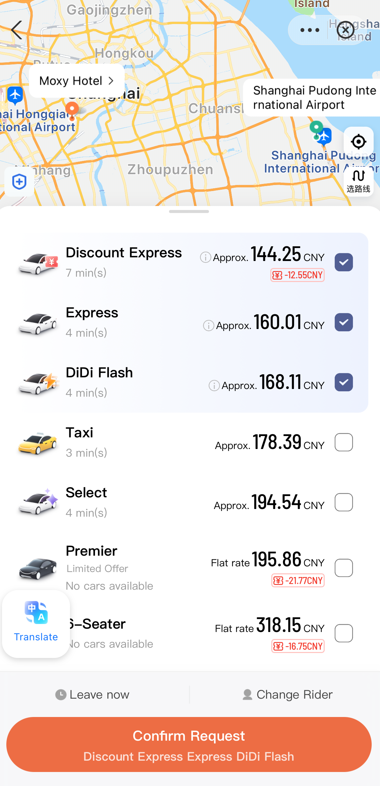
Task: Open the Change Rider option
Action: tap(287, 695)
